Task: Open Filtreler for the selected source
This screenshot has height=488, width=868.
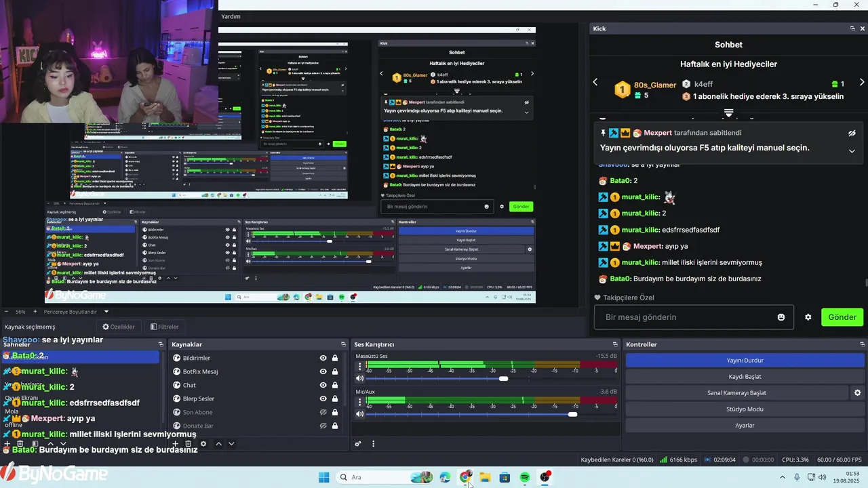Action: (x=164, y=327)
